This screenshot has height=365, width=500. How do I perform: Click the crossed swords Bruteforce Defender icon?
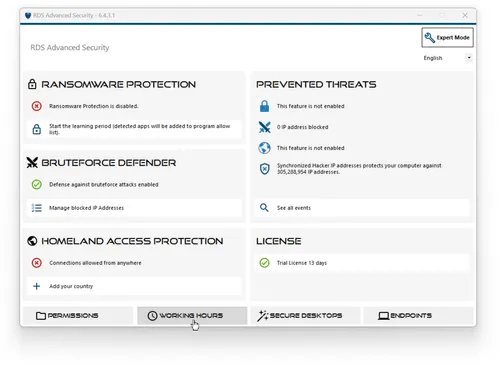[32, 163]
